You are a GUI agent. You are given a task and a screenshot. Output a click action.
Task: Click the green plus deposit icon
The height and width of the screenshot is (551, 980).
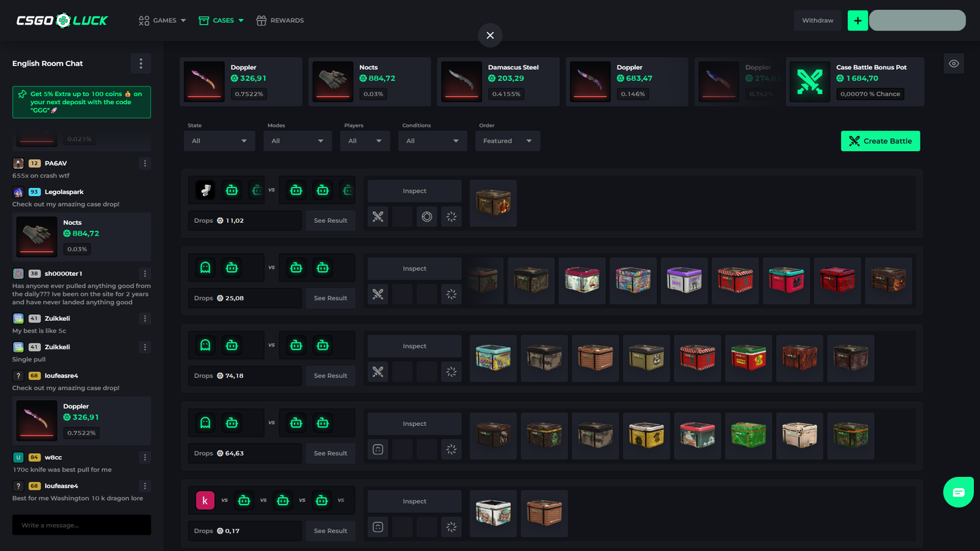point(858,20)
